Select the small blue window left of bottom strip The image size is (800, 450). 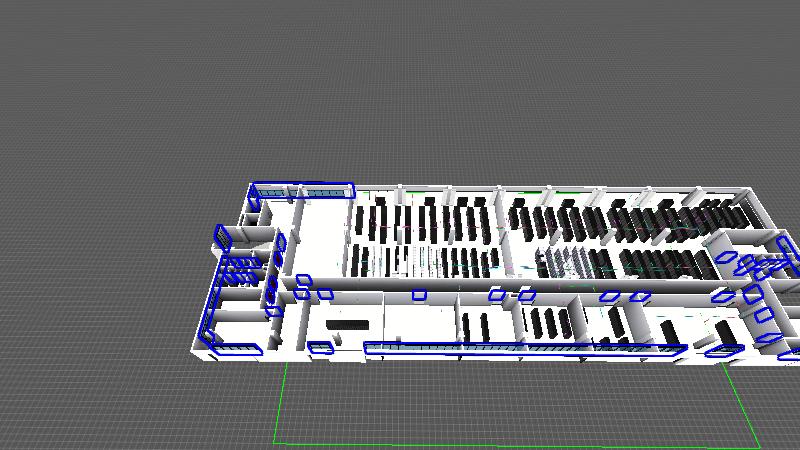[x=320, y=348]
